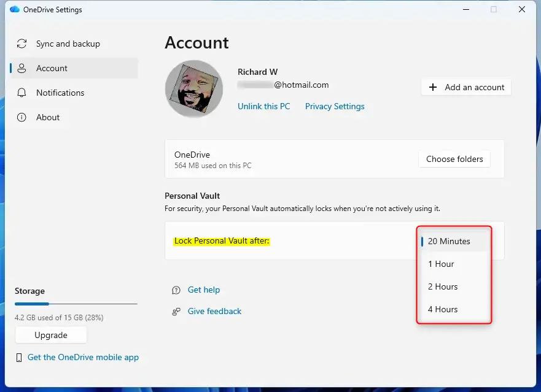Click the OneDrive cloud icon in title bar
The image size is (541, 392).
(x=15, y=9)
